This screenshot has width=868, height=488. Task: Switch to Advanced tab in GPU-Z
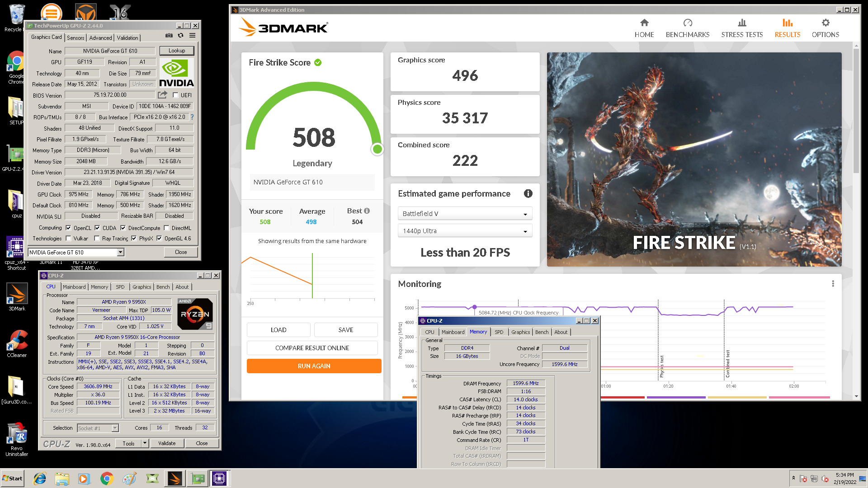coord(100,38)
